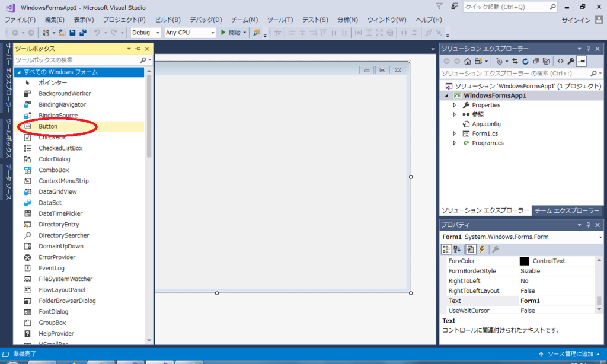This screenshot has width=607, height=364.
Task: Select DataGridView in the toolbox
Action: click(57, 191)
